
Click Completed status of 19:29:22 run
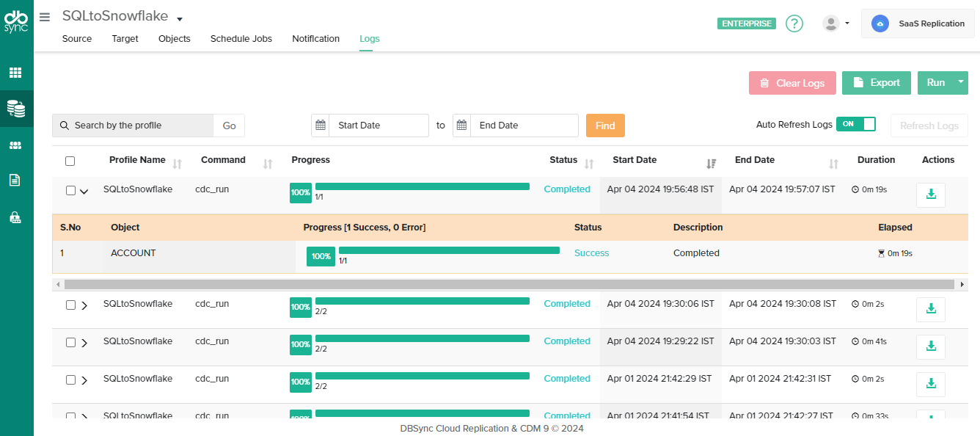567,341
